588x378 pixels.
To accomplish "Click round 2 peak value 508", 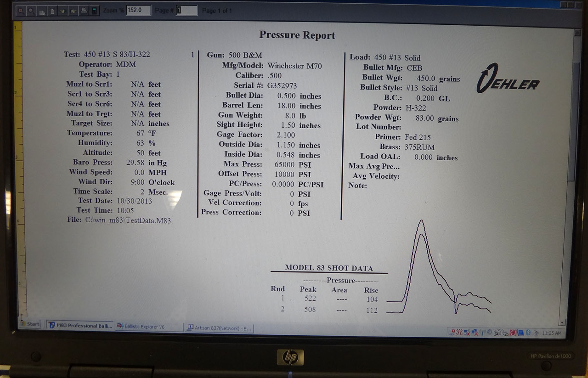I will coord(310,310).
